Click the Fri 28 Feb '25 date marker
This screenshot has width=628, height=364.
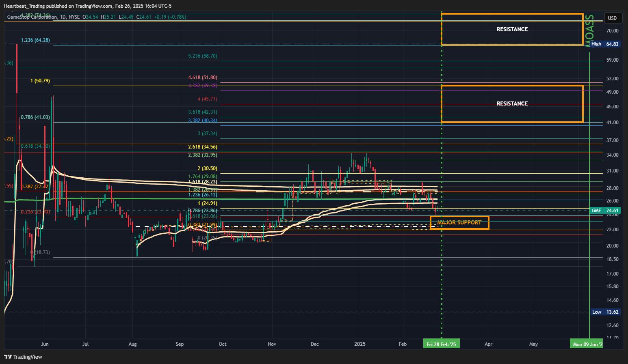coord(441,344)
